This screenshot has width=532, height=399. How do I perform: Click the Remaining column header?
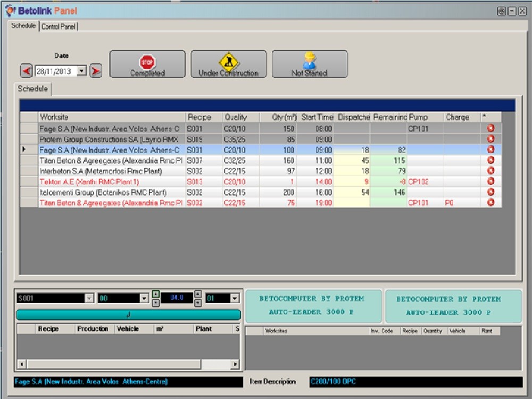[389, 117]
